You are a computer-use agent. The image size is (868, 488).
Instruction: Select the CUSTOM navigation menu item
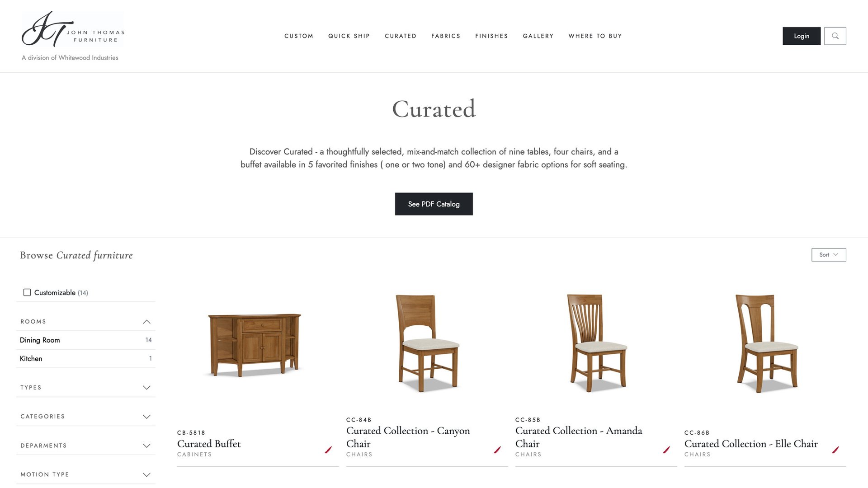click(x=299, y=36)
